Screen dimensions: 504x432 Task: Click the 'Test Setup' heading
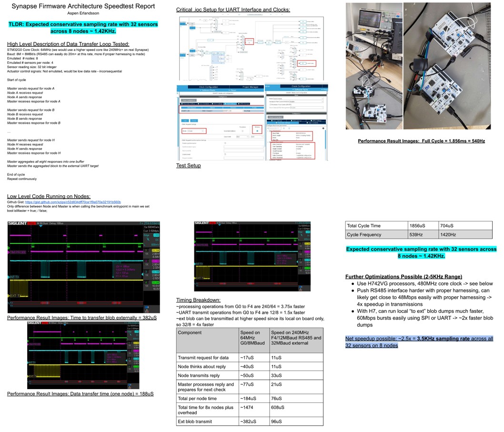pos(188,165)
